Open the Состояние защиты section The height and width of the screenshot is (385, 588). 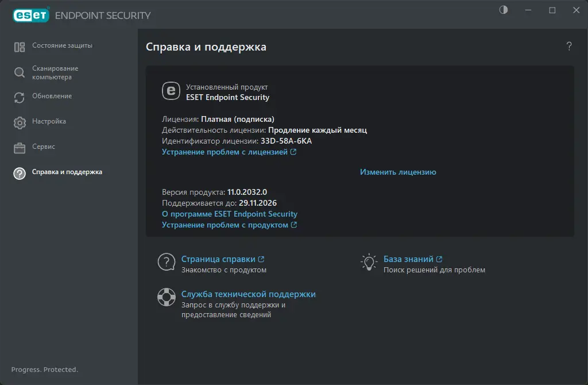tap(62, 45)
